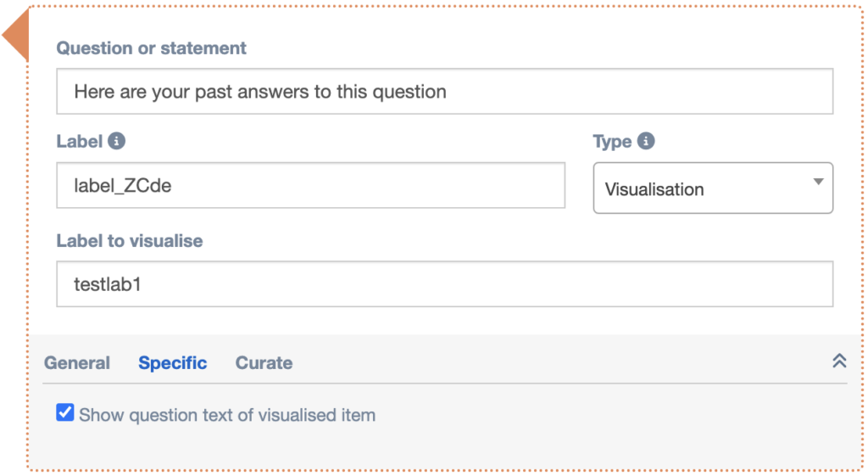This screenshot has height=476, width=868.
Task: Click the 'Label' field heading text
Action: (x=79, y=142)
